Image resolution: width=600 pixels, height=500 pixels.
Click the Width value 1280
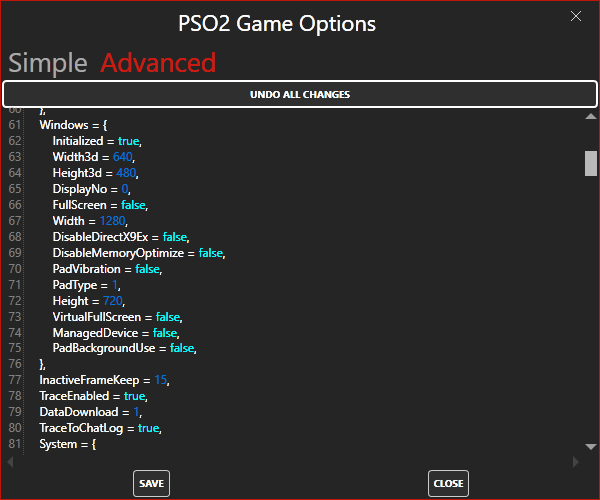coord(112,221)
